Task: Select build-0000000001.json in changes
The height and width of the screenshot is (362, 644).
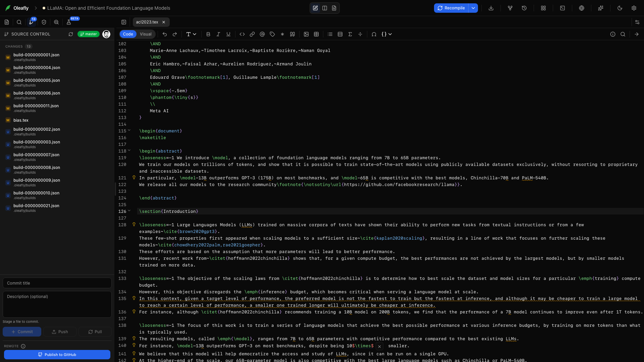Action: (x=57, y=57)
